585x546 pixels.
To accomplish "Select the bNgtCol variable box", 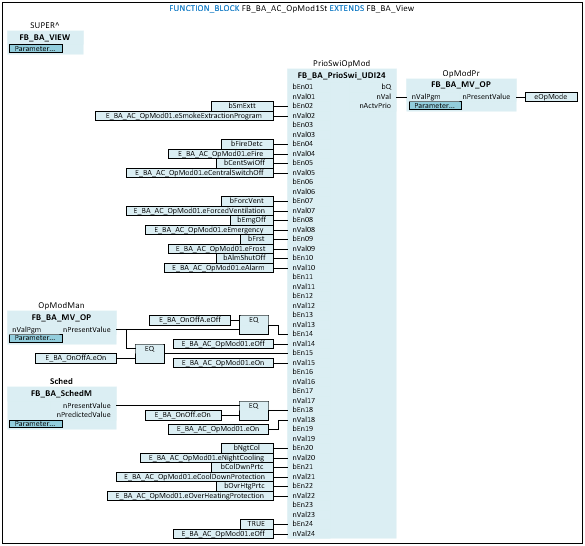I will click(247, 448).
